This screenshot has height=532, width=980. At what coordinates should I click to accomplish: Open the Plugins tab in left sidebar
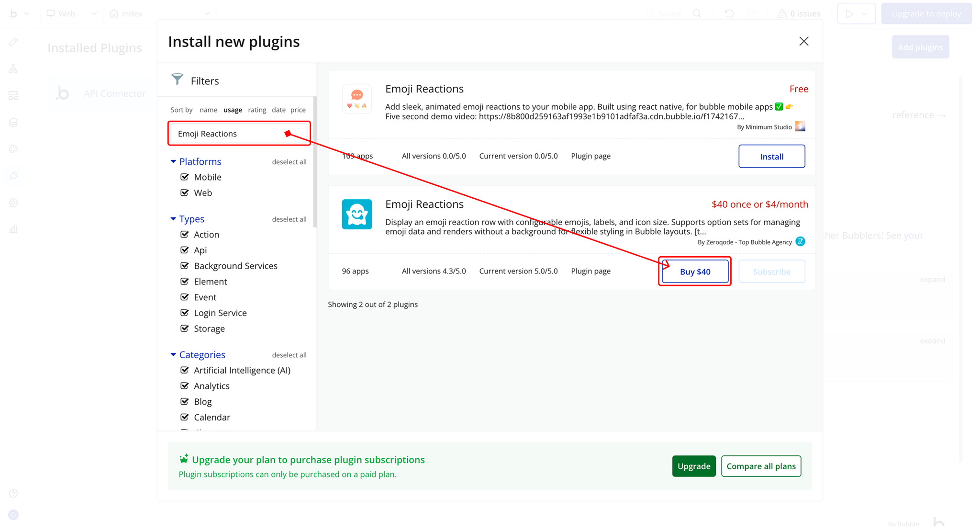point(13,176)
